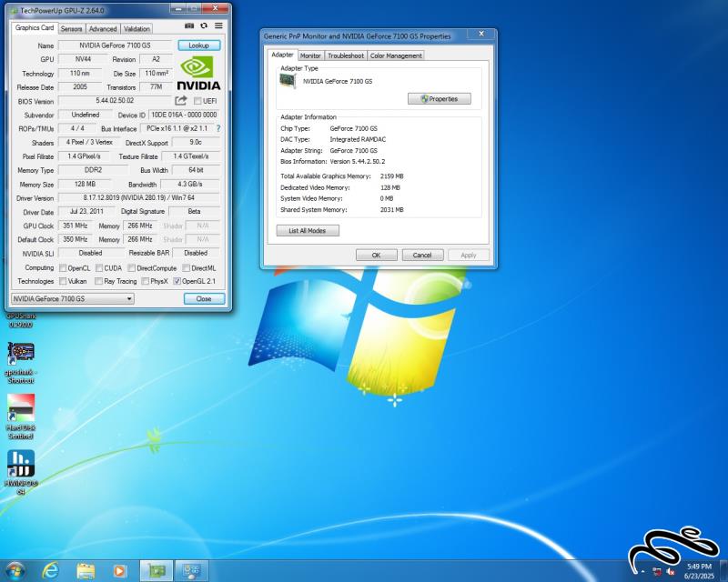Switch to the Monitor tab
The image size is (728, 582).
(310, 55)
